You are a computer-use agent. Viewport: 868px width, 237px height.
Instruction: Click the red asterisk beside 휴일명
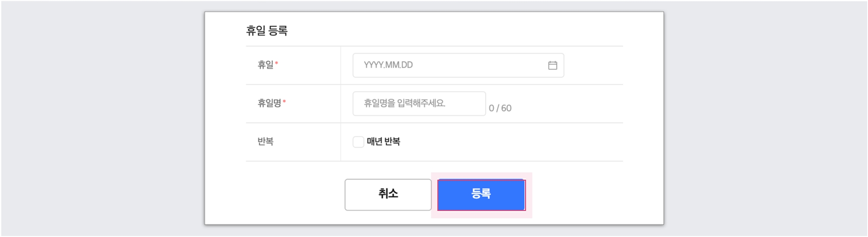284,102
